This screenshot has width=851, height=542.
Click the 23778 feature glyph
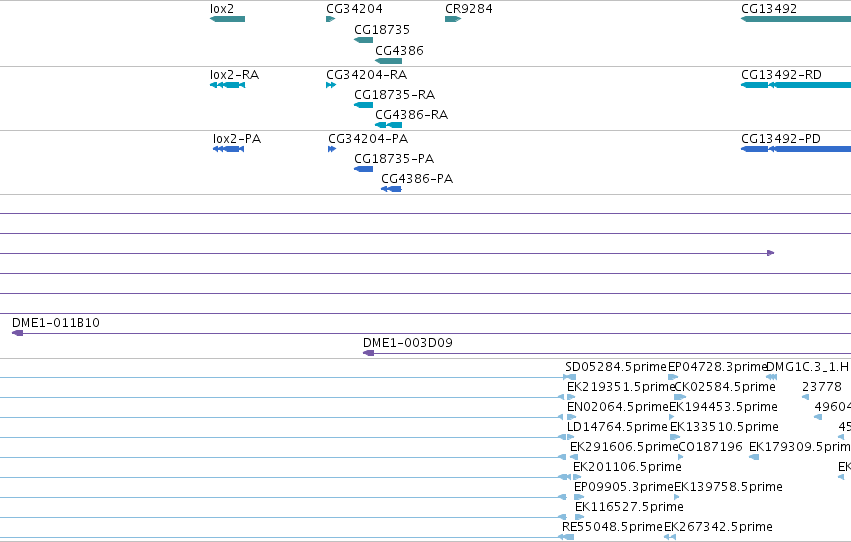coord(805,397)
